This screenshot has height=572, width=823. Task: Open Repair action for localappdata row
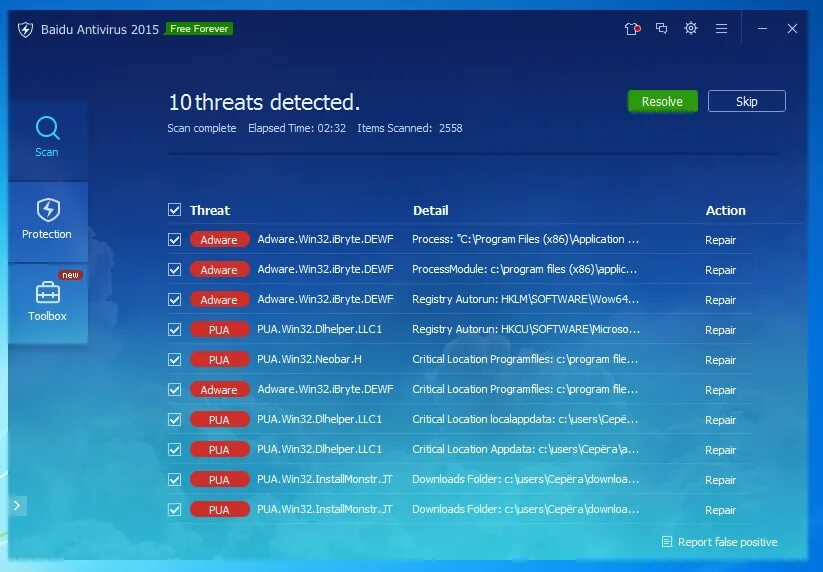[720, 420]
